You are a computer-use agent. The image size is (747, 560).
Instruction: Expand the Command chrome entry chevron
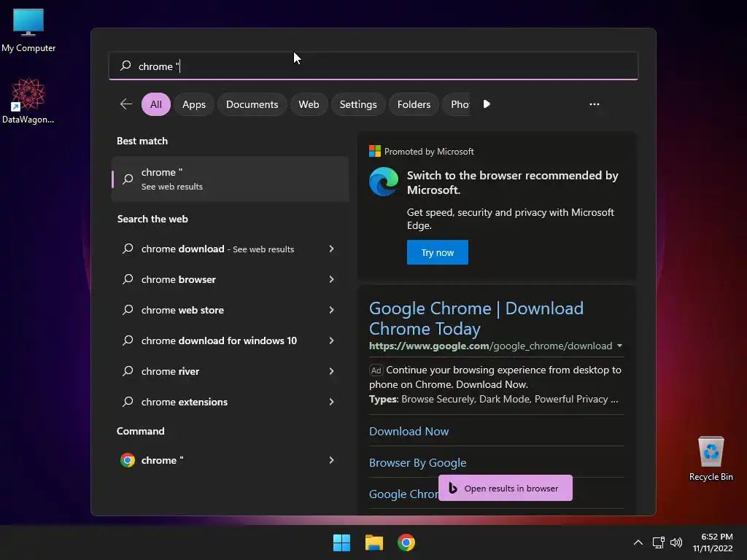pyautogui.click(x=332, y=460)
